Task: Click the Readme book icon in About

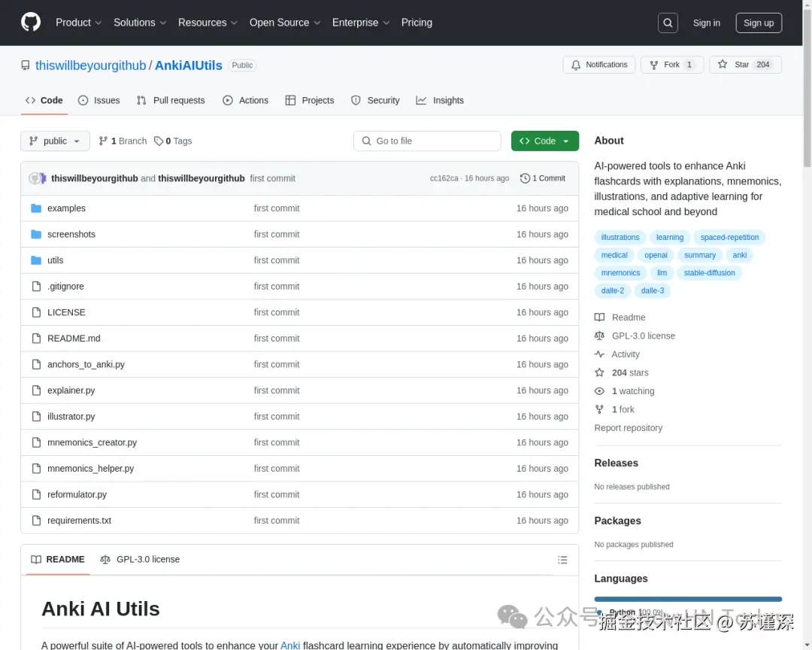Action: pyautogui.click(x=599, y=317)
